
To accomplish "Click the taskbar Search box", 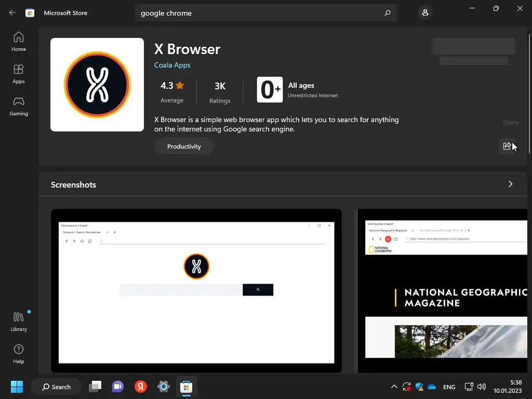I will [x=56, y=387].
